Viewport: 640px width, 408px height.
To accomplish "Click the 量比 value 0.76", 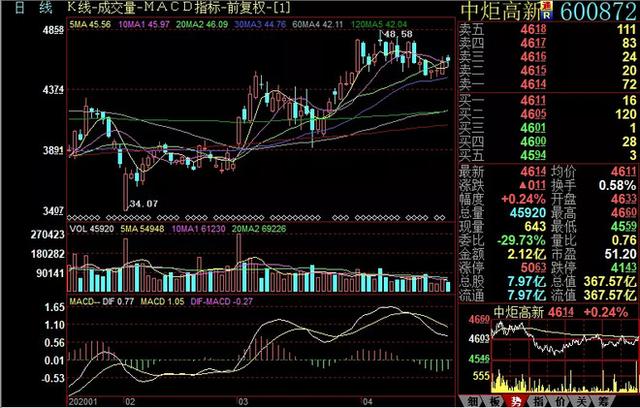I will [622, 240].
